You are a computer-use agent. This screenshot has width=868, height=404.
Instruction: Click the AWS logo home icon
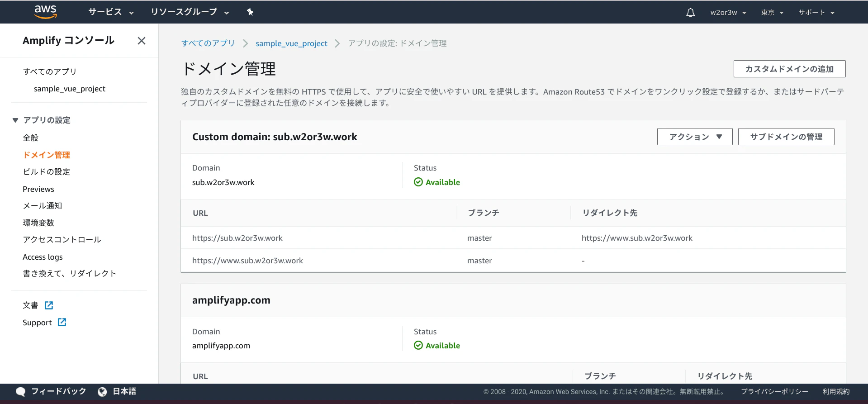46,12
